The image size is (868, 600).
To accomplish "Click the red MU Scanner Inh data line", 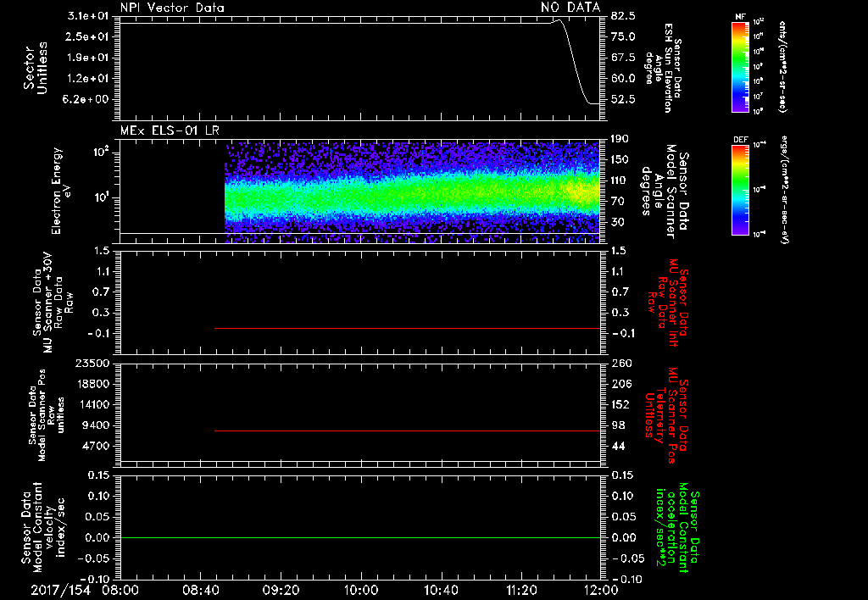I will coord(408,328).
